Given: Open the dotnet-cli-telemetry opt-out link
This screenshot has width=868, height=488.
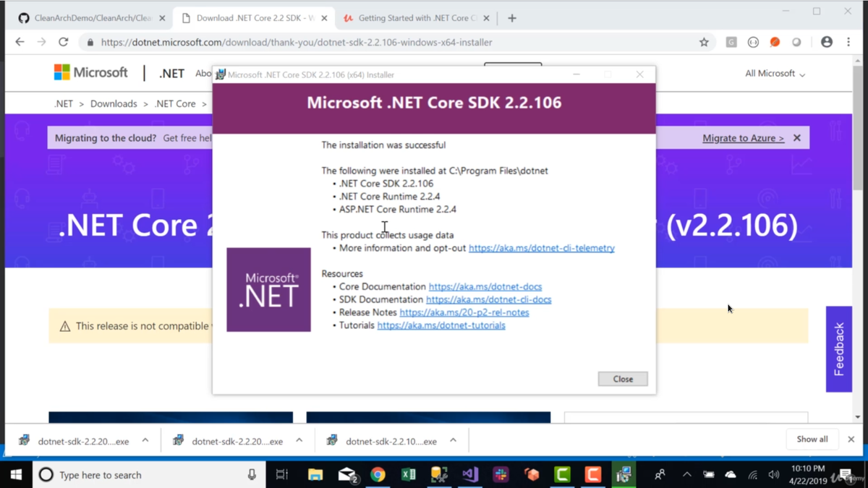Looking at the screenshot, I should (x=542, y=248).
